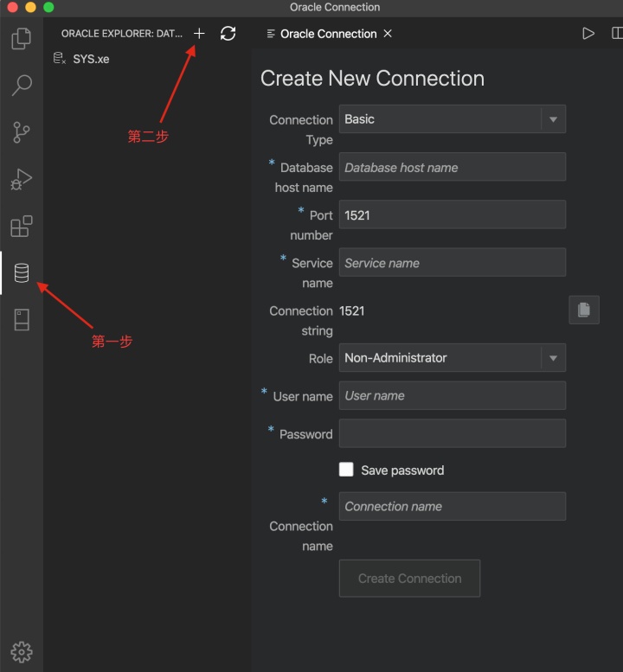Click the Connection name input field
623x672 pixels.
(453, 506)
